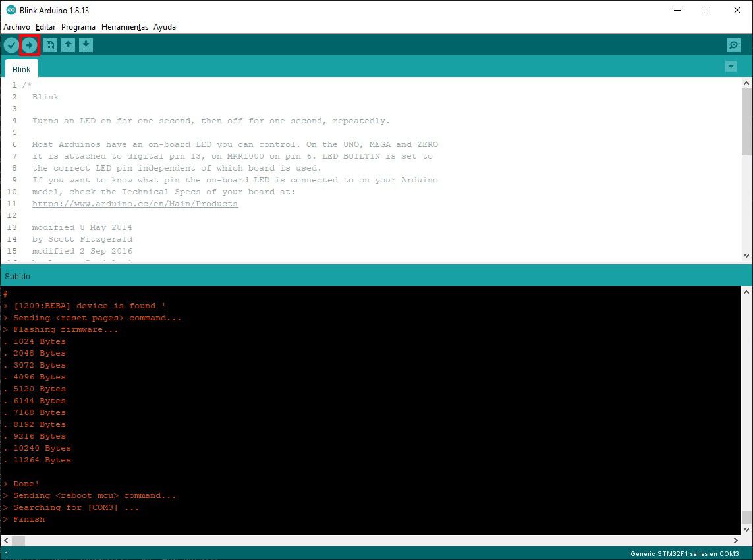753x560 pixels.
Task: Click line number 7 in the gutter
Action: (x=14, y=156)
